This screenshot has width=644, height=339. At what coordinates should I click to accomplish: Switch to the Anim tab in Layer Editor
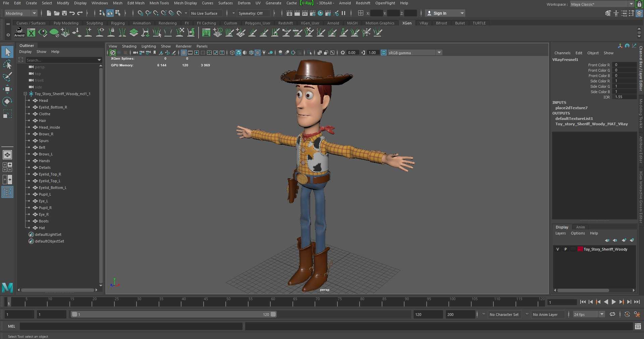click(x=580, y=227)
